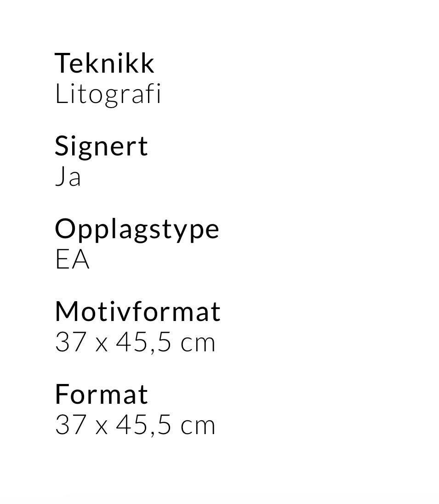Click the dimensions text under Motivformat
This screenshot has width=439, height=504.
tap(135, 342)
